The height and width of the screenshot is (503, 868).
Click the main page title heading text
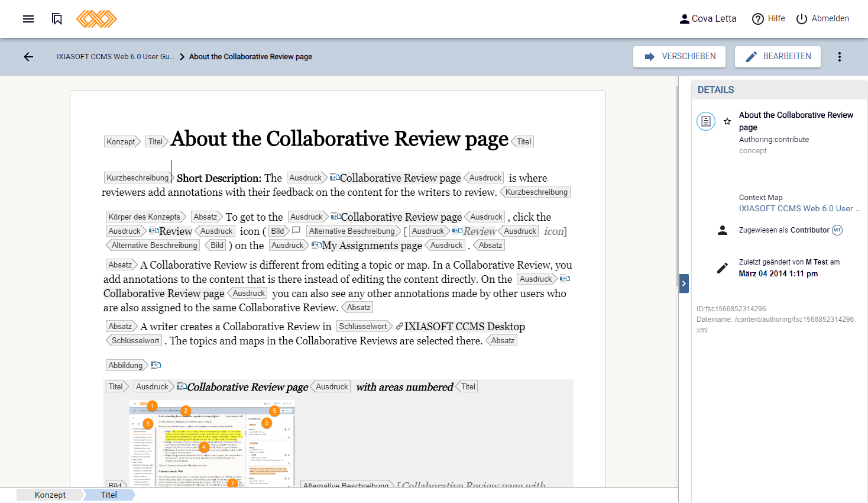click(x=339, y=139)
